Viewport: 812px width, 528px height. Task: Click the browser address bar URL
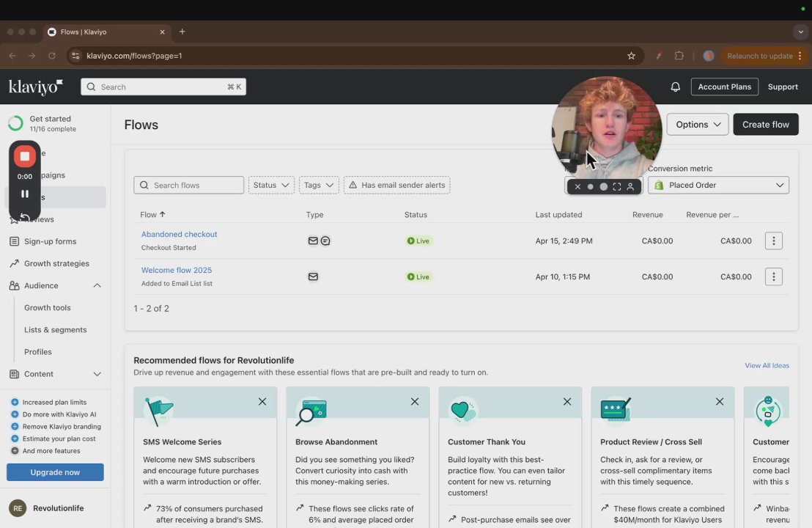134,56
